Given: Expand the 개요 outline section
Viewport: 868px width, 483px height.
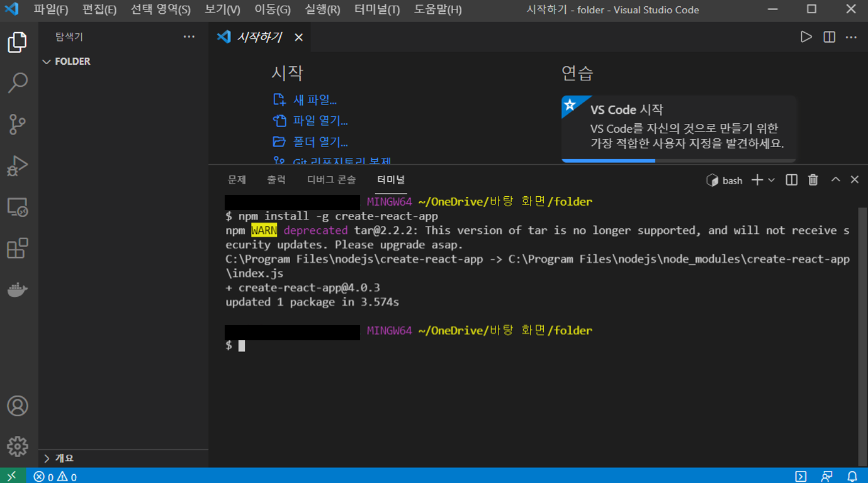Looking at the screenshot, I should point(123,458).
